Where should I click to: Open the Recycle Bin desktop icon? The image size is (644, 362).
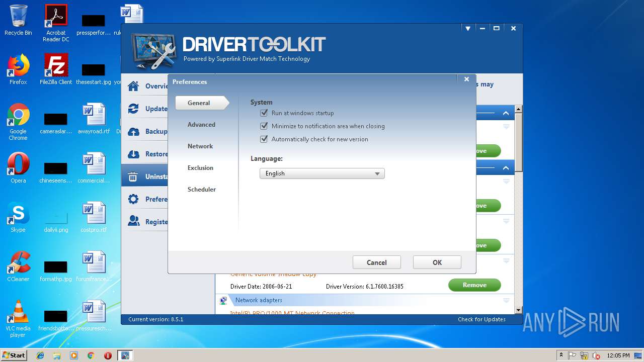pos(18,20)
